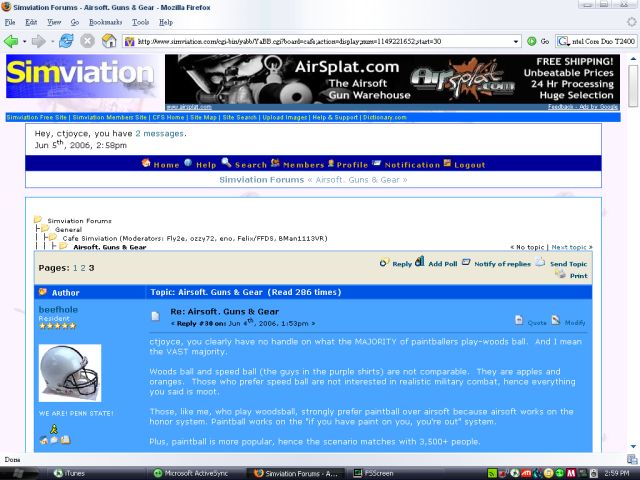
Task: Click Quote on beefhole's reply
Action: pos(531,322)
